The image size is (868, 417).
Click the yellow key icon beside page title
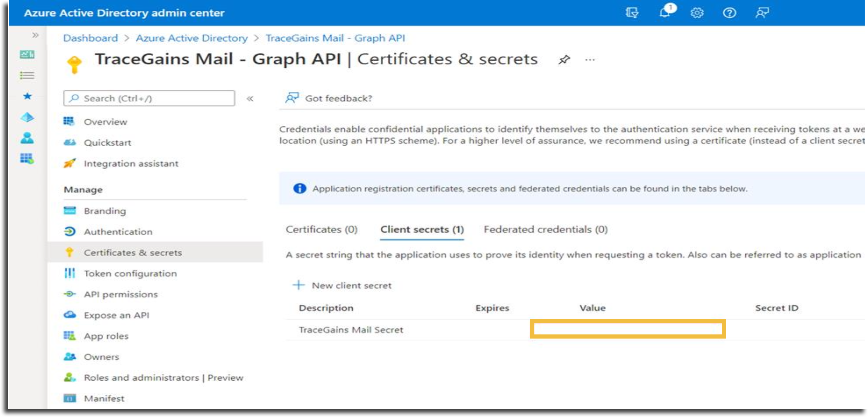click(74, 64)
